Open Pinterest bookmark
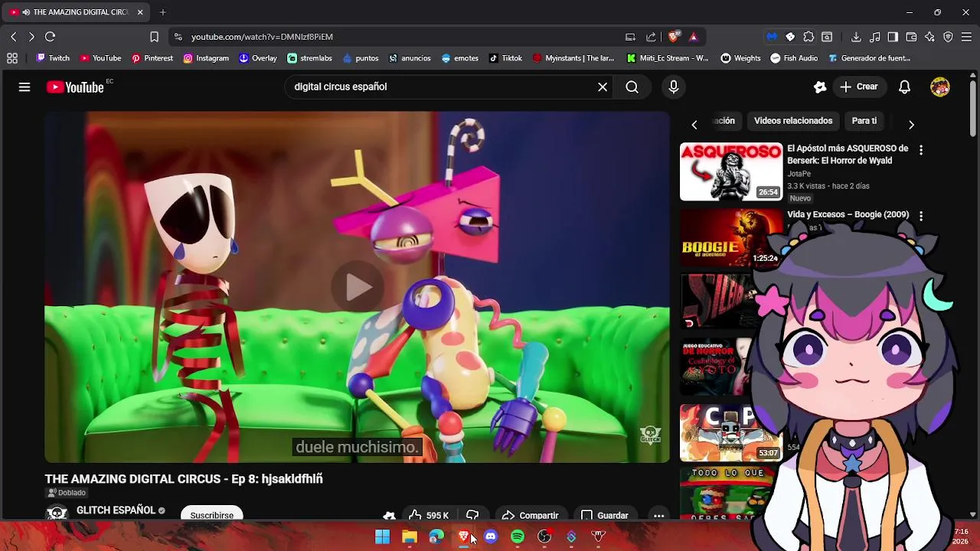 152,58
